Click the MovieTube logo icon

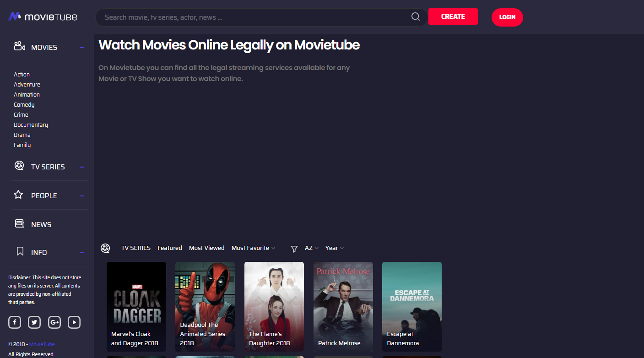tap(15, 16)
